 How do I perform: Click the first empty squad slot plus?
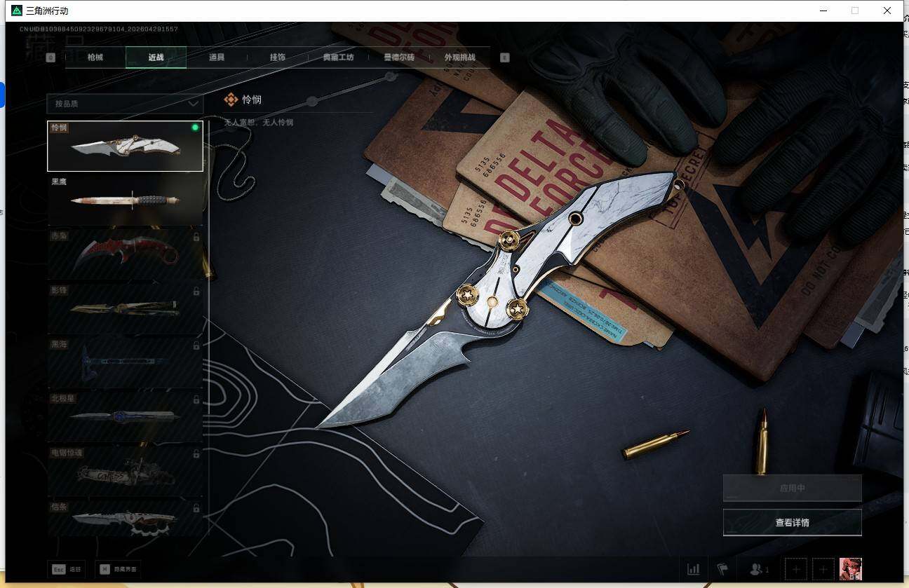(x=795, y=569)
